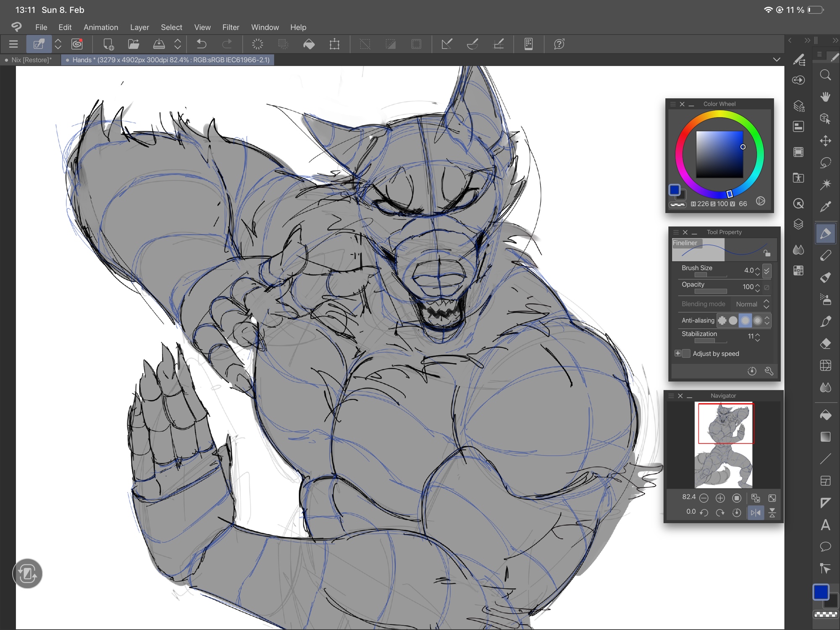
Task: Switch to the Nix [Restore] tab
Action: click(31, 60)
